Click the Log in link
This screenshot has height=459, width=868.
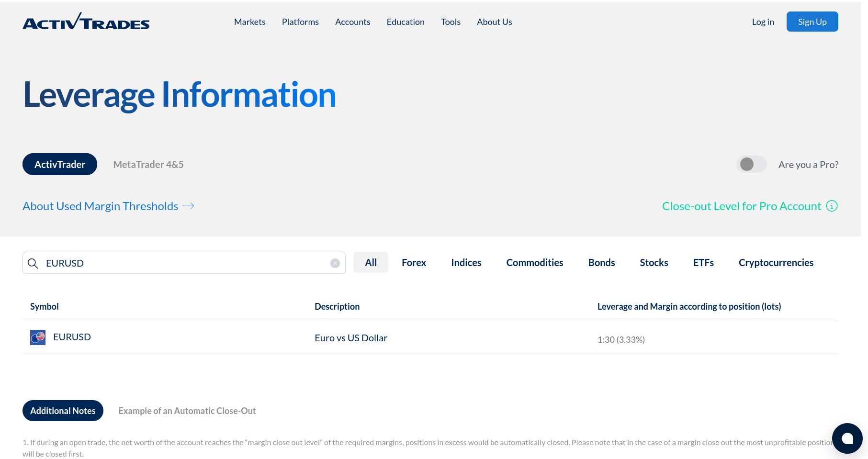tap(763, 22)
